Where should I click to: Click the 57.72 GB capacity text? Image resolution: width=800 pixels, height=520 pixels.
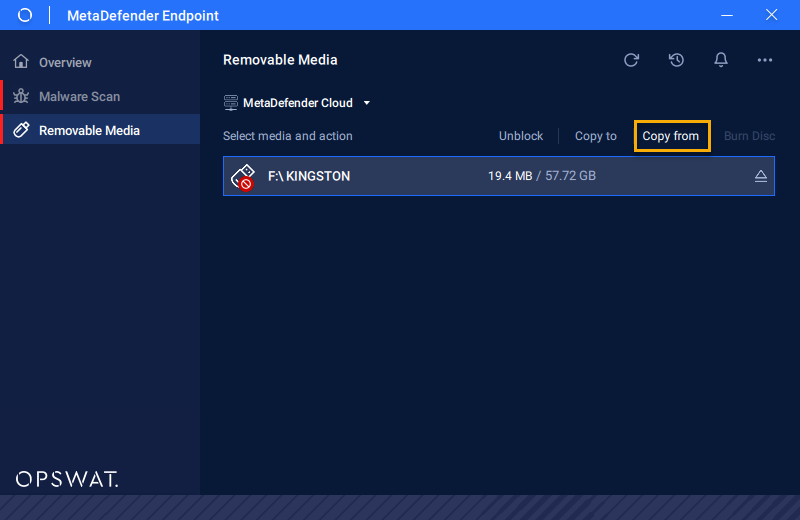[570, 176]
